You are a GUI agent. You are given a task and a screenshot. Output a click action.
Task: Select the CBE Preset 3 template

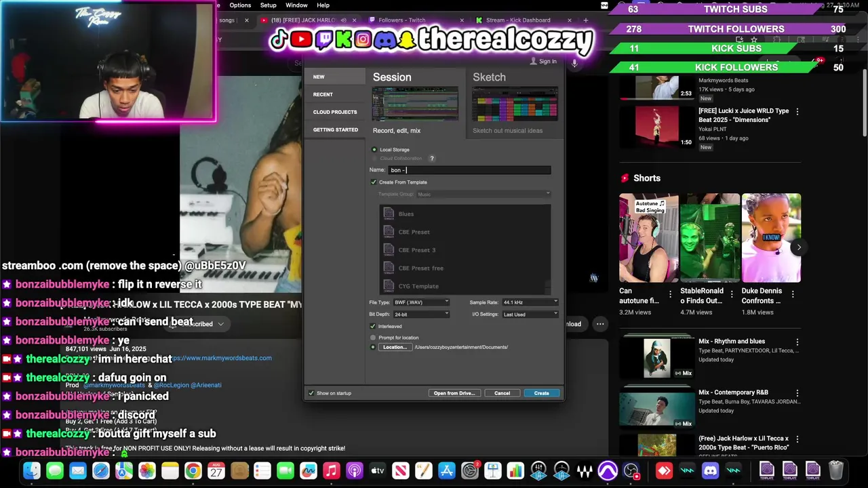pyautogui.click(x=464, y=250)
